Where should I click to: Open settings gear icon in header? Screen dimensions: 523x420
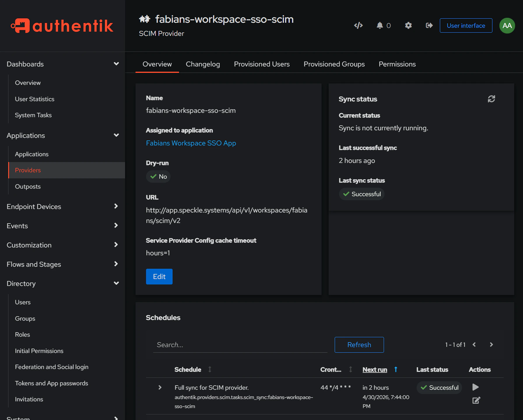click(x=408, y=26)
